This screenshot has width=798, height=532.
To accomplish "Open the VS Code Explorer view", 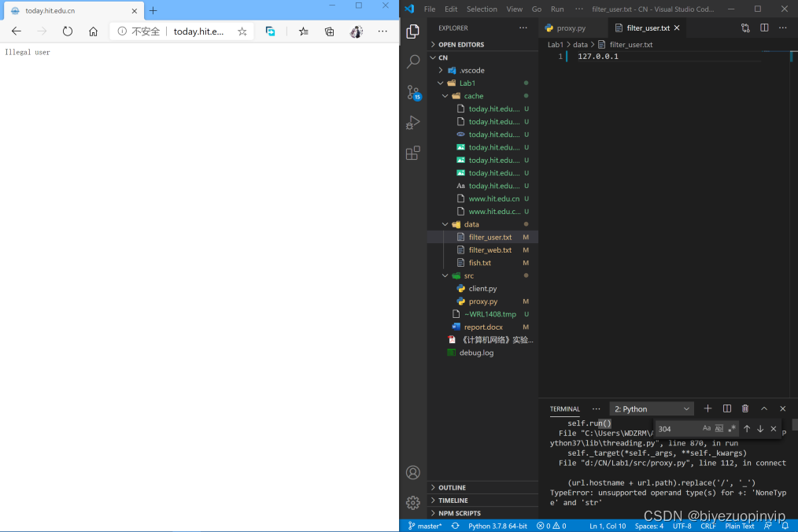I will tap(412, 31).
